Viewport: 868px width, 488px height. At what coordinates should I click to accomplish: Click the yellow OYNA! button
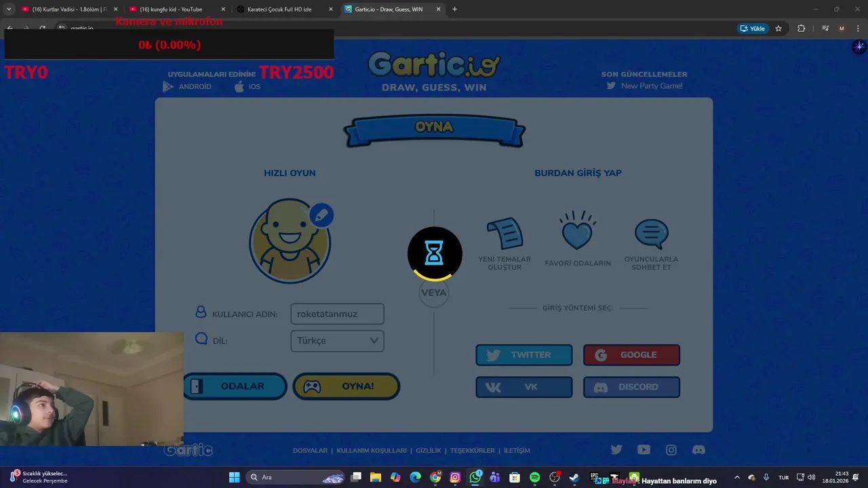point(346,386)
